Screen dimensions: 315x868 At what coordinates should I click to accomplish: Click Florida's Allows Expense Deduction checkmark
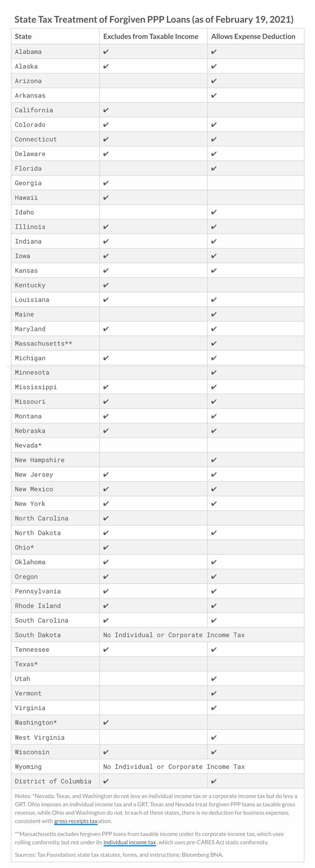[214, 169]
